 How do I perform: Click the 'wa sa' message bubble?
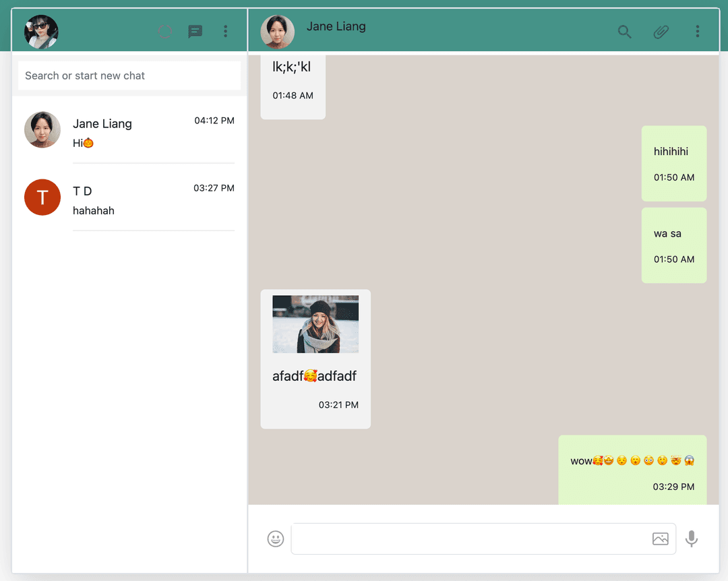[673, 245]
